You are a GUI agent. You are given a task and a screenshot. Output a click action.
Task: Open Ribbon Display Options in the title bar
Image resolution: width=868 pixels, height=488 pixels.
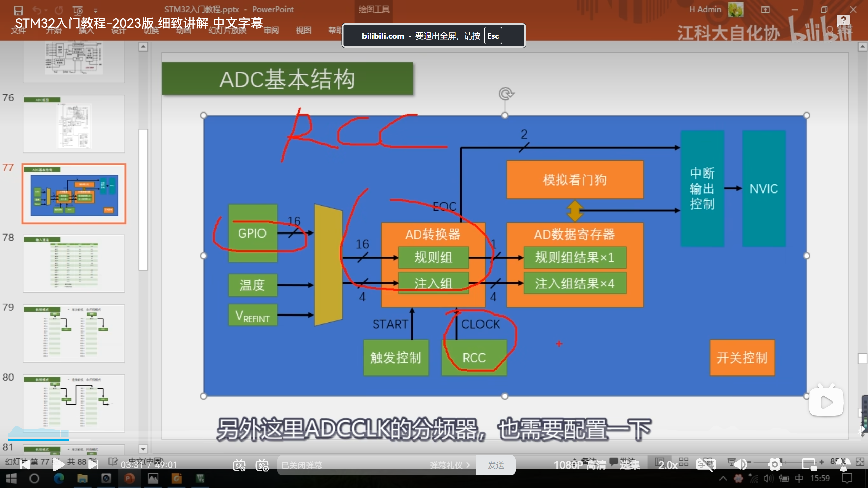765,9
